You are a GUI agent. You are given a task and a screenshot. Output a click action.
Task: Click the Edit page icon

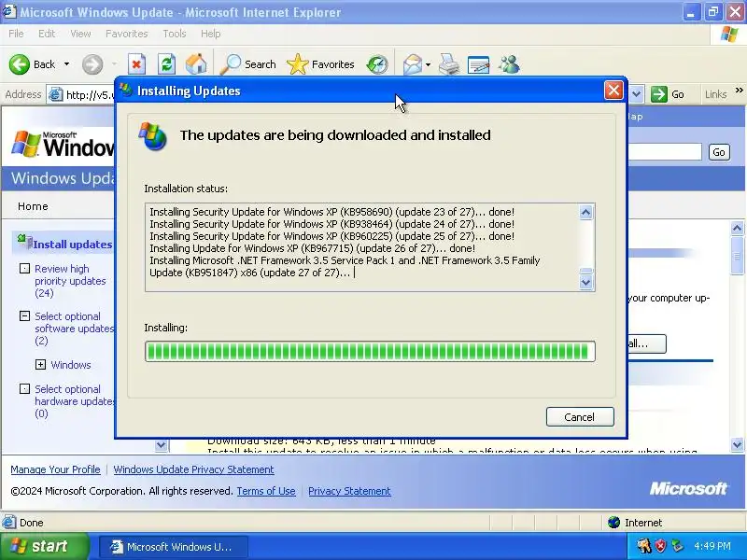[x=479, y=64]
